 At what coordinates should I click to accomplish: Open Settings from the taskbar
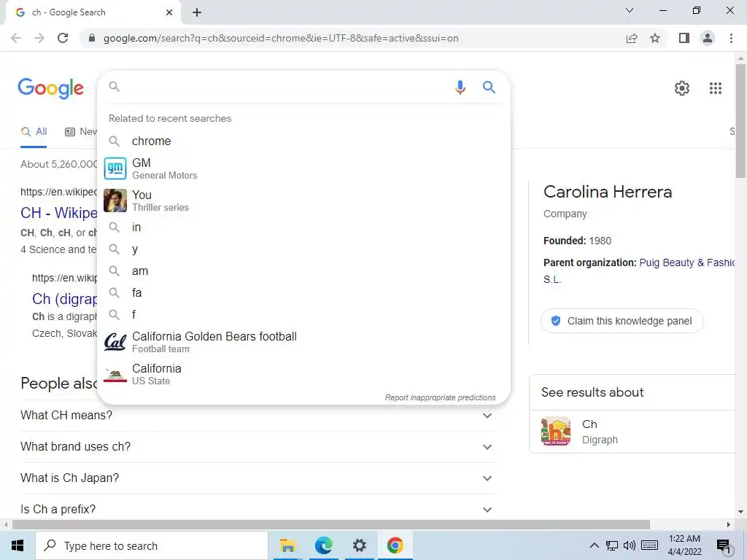pyautogui.click(x=359, y=545)
